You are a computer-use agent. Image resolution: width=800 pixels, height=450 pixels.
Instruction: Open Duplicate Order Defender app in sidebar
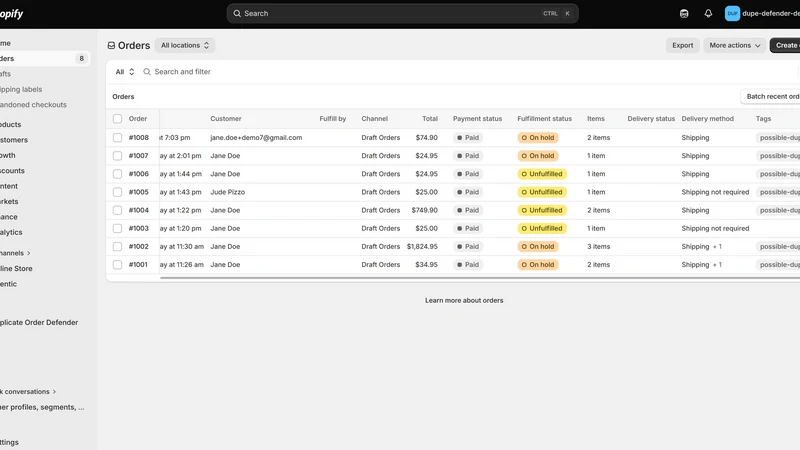[x=39, y=322]
